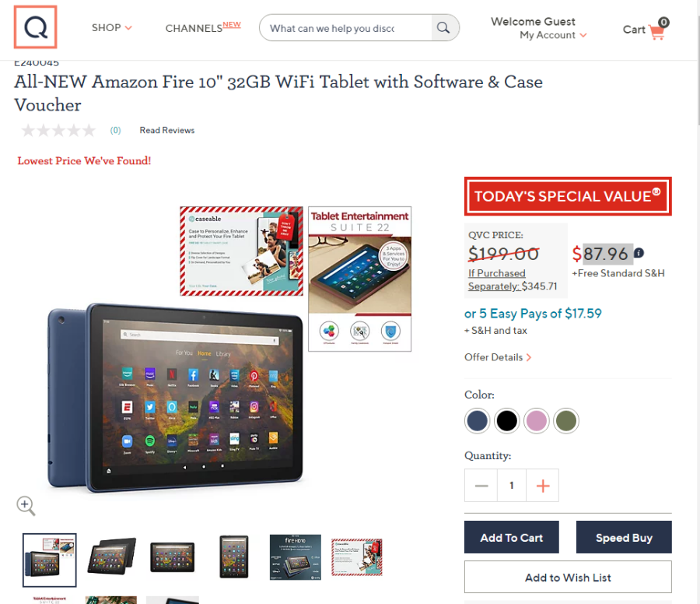Click the Add To Cart button
The width and height of the screenshot is (700, 604).
[x=512, y=537]
